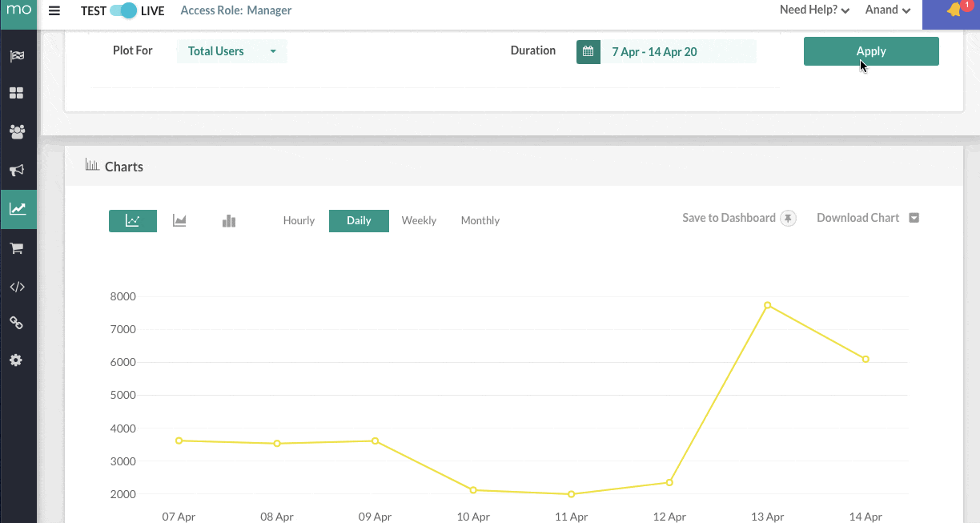Open the campaigns megaphone icon in sidebar

coord(17,170)
